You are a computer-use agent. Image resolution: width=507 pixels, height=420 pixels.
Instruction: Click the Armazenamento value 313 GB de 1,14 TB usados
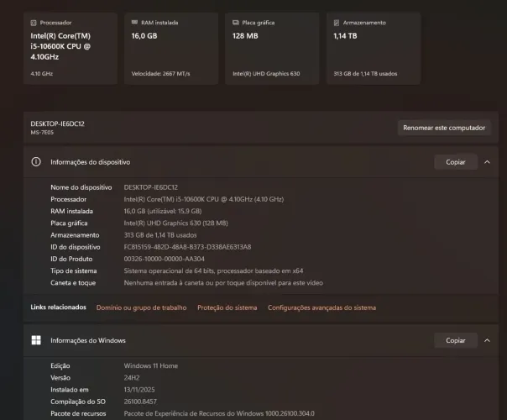(160, 235)
